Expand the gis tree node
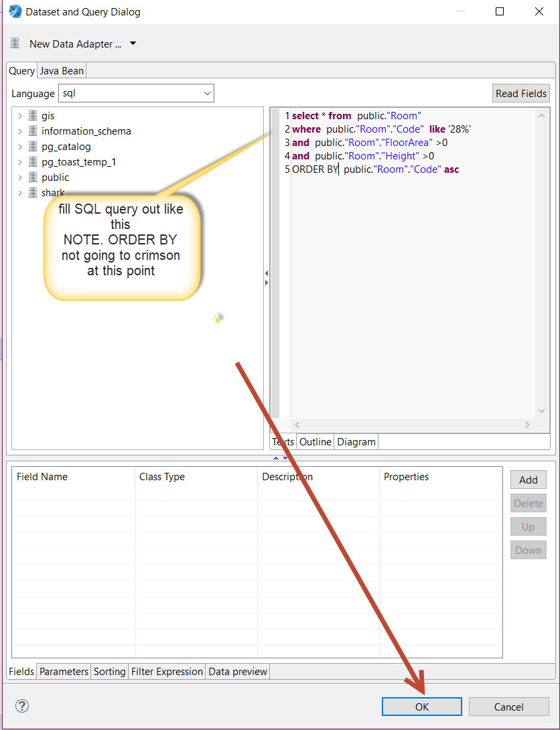Viewport: 560px width, 730px height. (20, 116)
